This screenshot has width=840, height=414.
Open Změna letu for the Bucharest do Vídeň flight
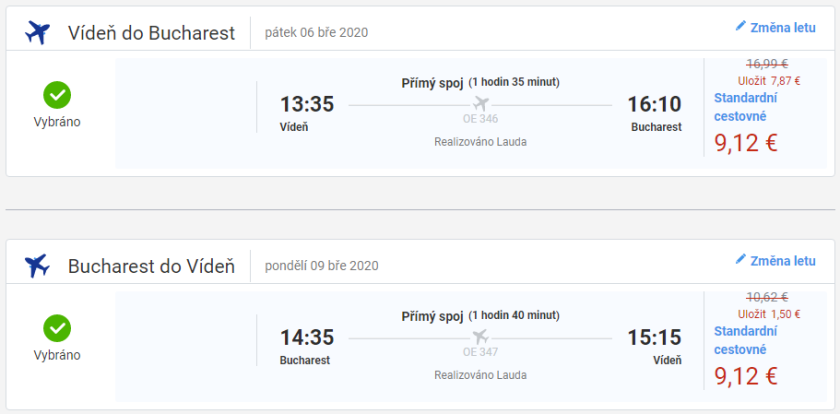782,261
